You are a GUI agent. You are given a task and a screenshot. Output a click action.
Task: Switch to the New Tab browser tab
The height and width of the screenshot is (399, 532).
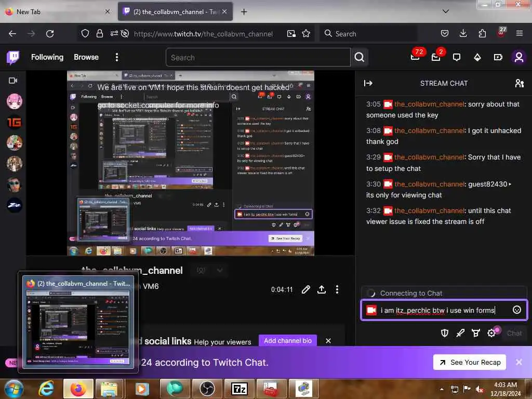58,12
